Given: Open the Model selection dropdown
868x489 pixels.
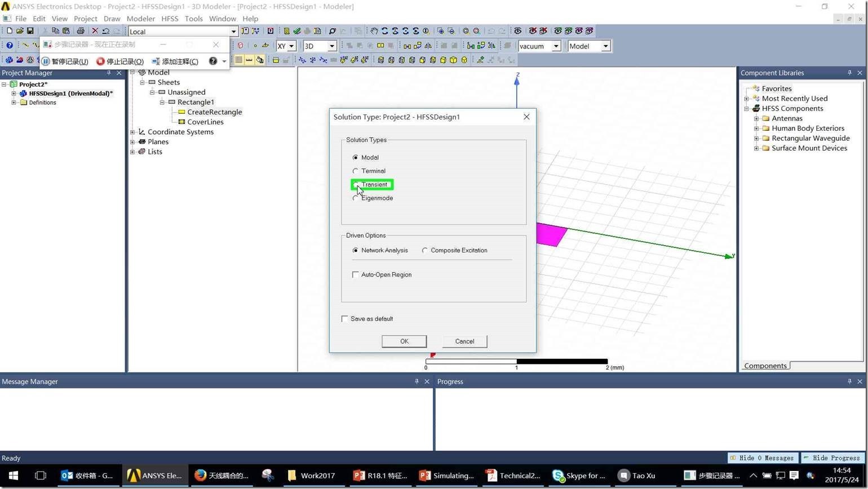Looking at the screenshot, I should coord(606,46).
